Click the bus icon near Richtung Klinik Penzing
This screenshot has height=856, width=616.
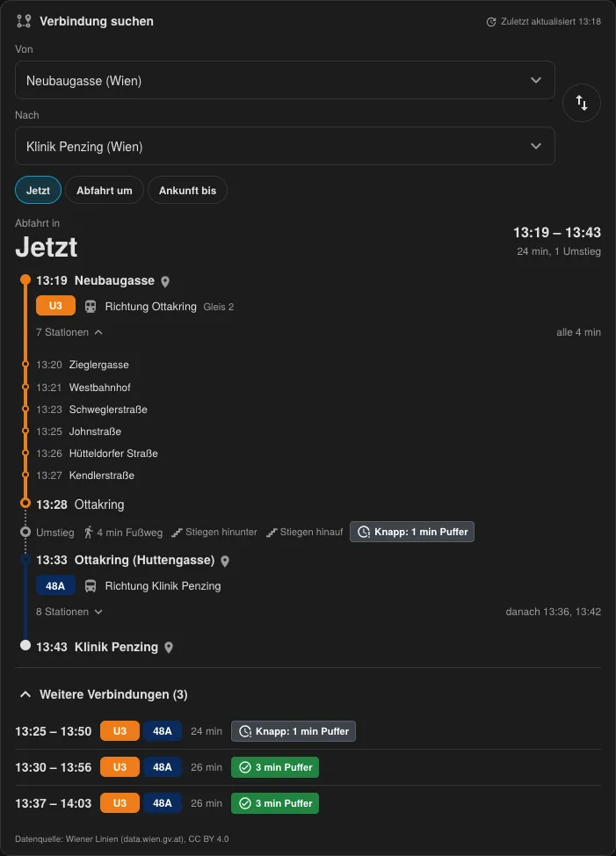91,586
